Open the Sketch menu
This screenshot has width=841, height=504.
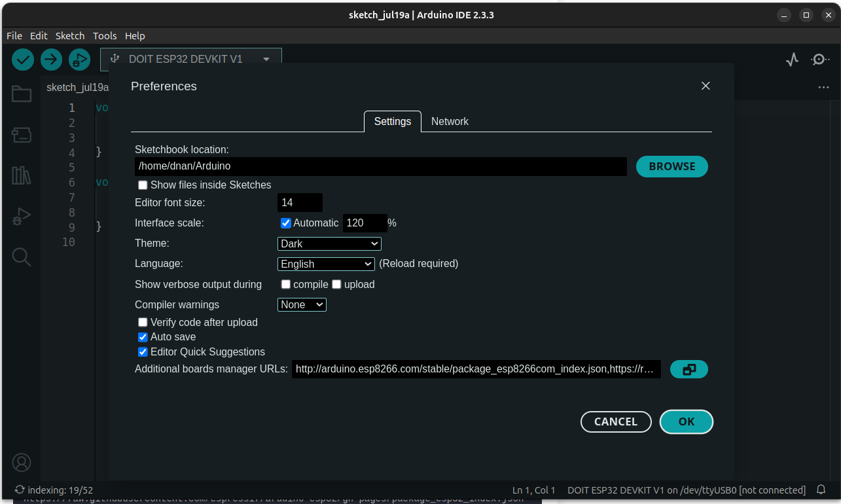coord(70,36)
